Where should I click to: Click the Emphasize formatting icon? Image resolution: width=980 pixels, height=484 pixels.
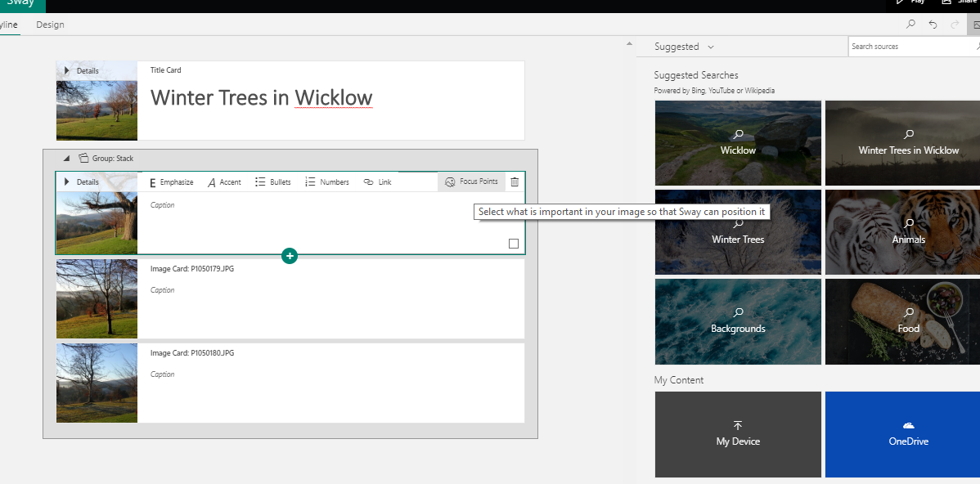153,182
